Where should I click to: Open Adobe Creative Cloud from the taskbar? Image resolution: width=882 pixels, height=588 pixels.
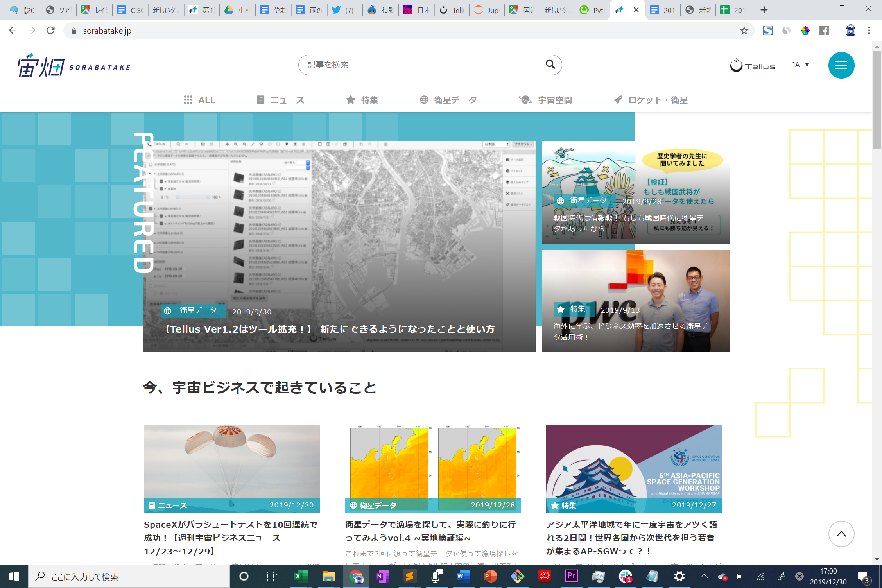544,576
